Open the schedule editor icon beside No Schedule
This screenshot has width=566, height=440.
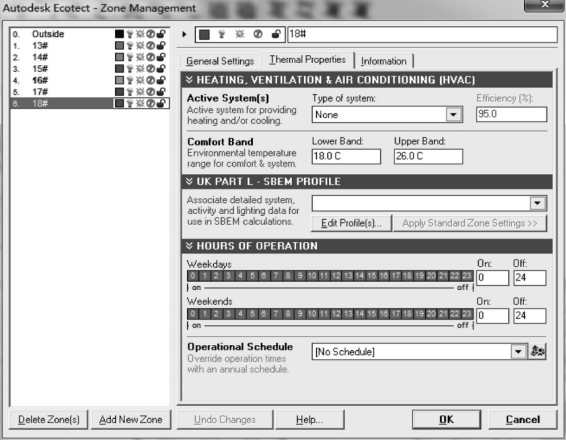pyautogui.click(x=537, y=351)
